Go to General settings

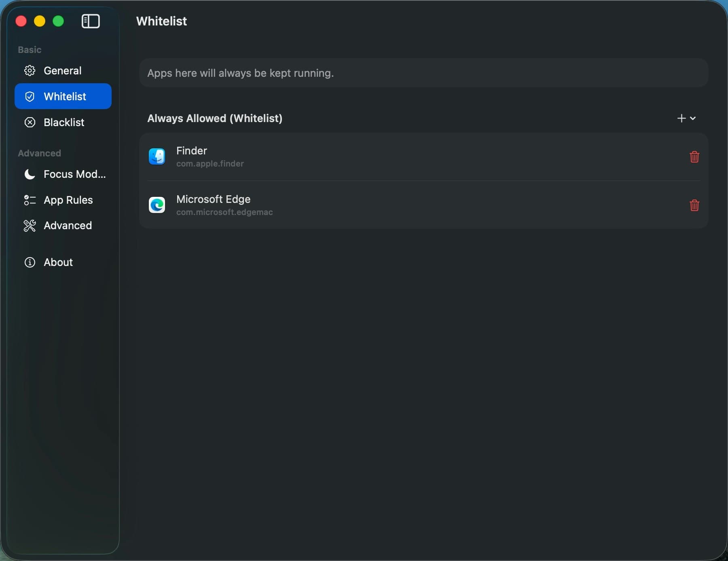[63, 71]
